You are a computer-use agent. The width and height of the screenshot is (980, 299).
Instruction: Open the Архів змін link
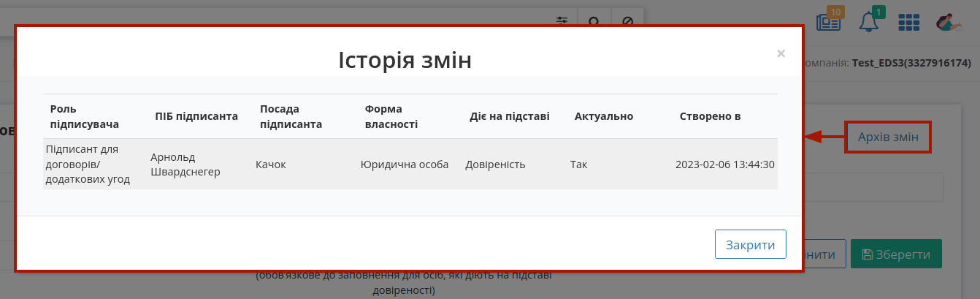(x=888, y=137)
